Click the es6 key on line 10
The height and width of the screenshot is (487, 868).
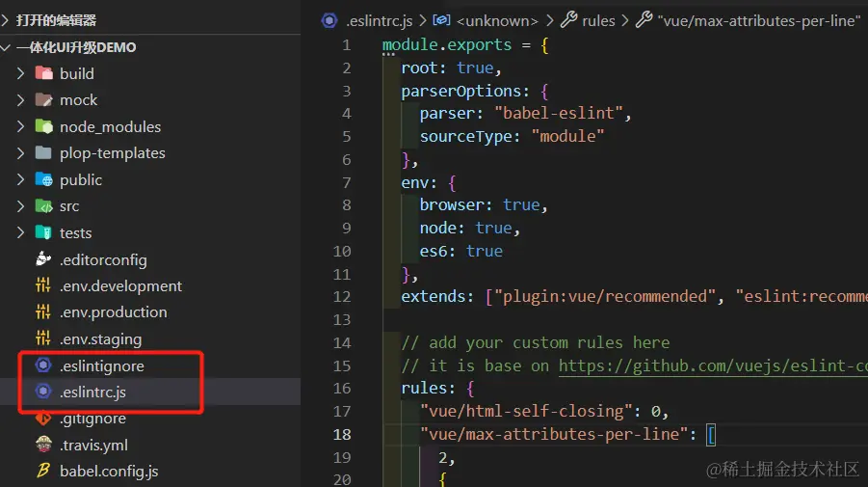pos(433,251)
